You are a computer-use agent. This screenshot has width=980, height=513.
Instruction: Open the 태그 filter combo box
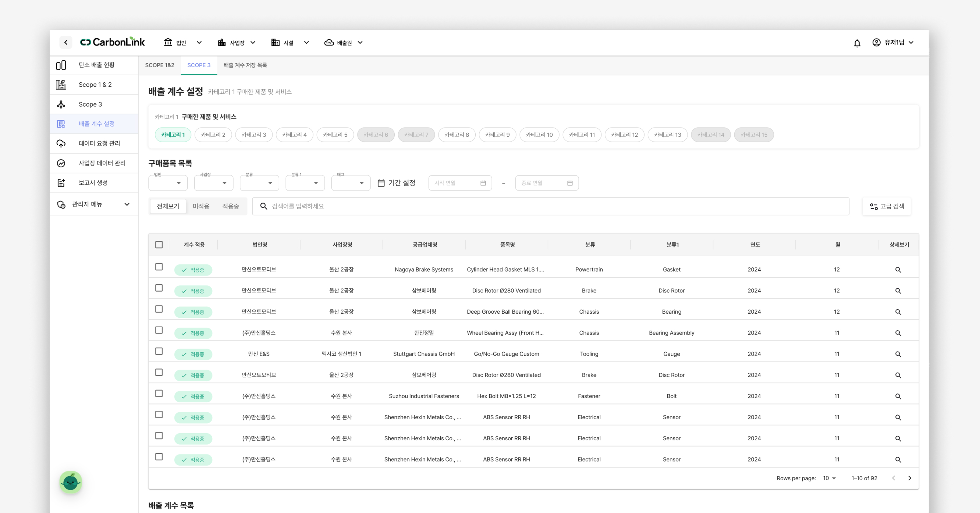tap(351, 183)
